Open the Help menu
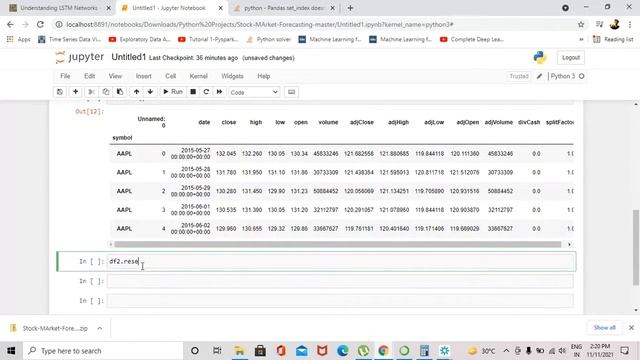Image resolution: width=640 pixels, height=360 pixels. tap(264, 76)
